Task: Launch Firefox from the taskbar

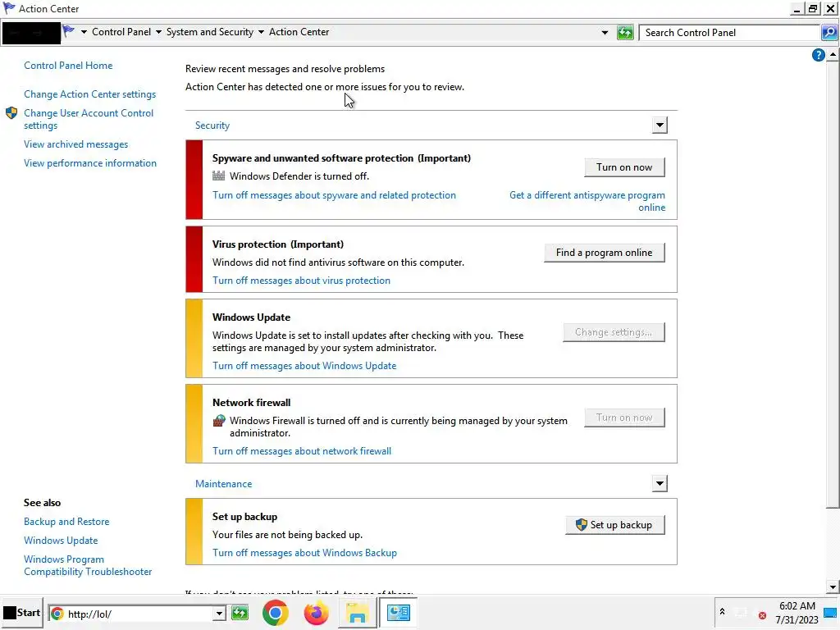Action: click(316, 613)
